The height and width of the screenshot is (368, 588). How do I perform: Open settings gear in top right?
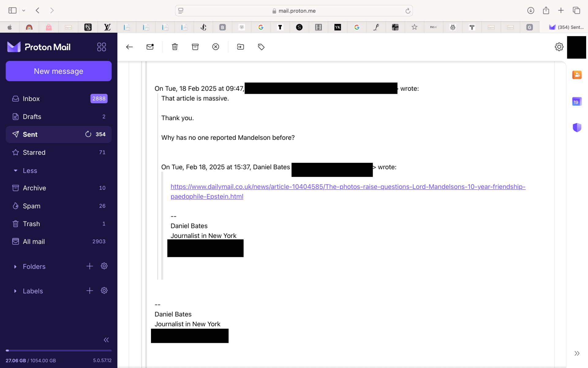(559, 47)
